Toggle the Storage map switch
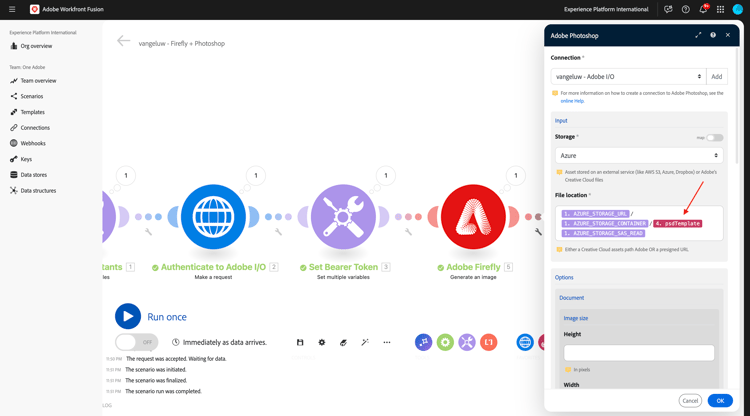Image resolution: width=750 pixels, height=416 pixels. pos(715,138)
